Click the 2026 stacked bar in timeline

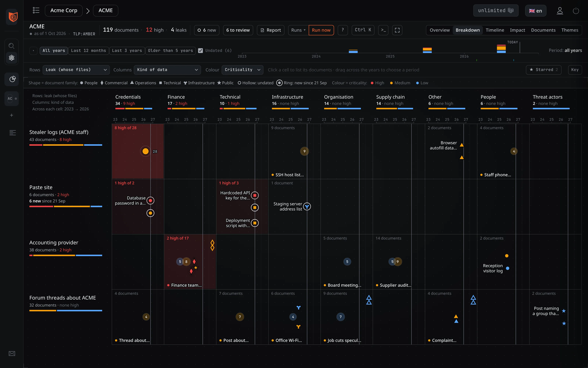click(501, 49)
